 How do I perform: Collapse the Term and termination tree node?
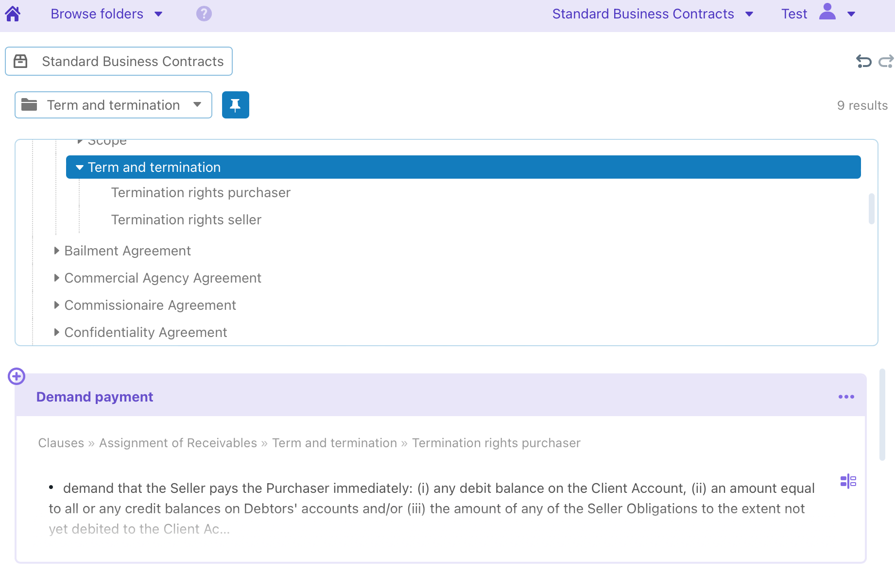[x=80, y=168]
